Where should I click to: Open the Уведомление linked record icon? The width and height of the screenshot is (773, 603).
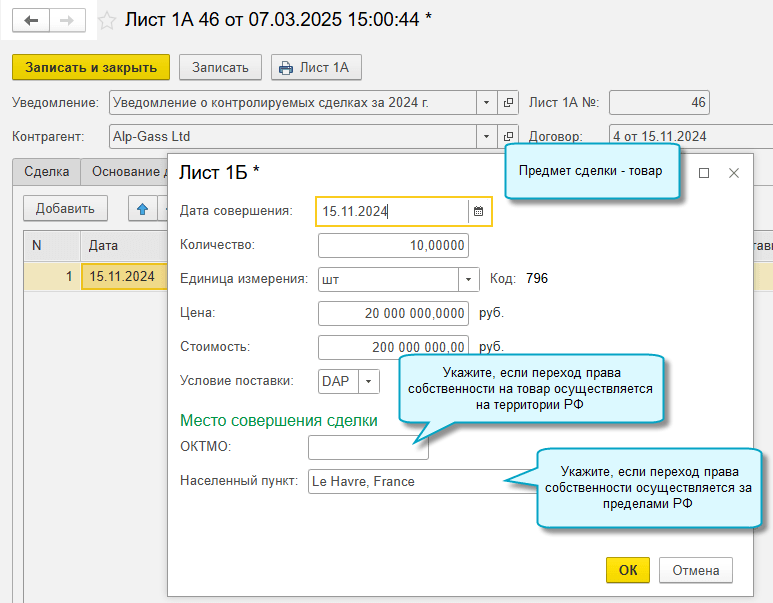tap(509, 103)
